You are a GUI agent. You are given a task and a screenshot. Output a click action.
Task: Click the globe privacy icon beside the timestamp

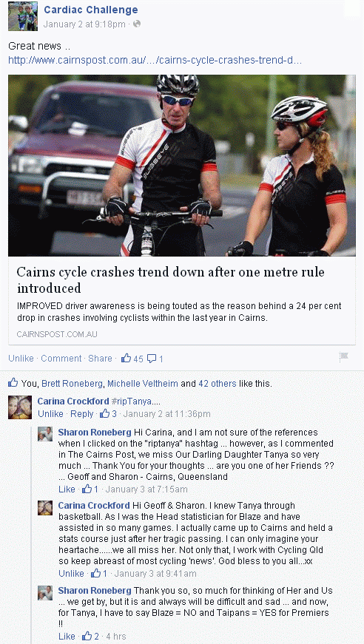click(x=137, y=24)
